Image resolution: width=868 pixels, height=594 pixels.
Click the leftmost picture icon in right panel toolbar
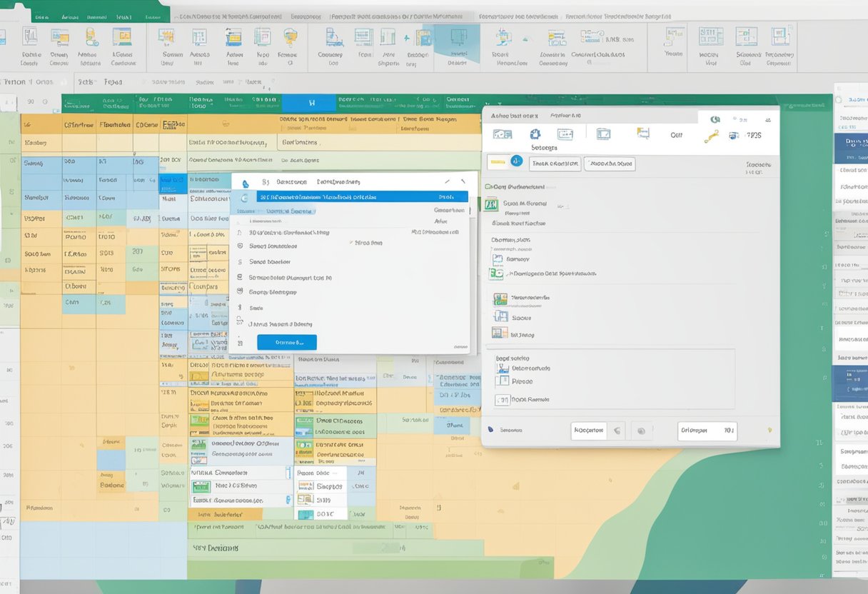[503, 134]
